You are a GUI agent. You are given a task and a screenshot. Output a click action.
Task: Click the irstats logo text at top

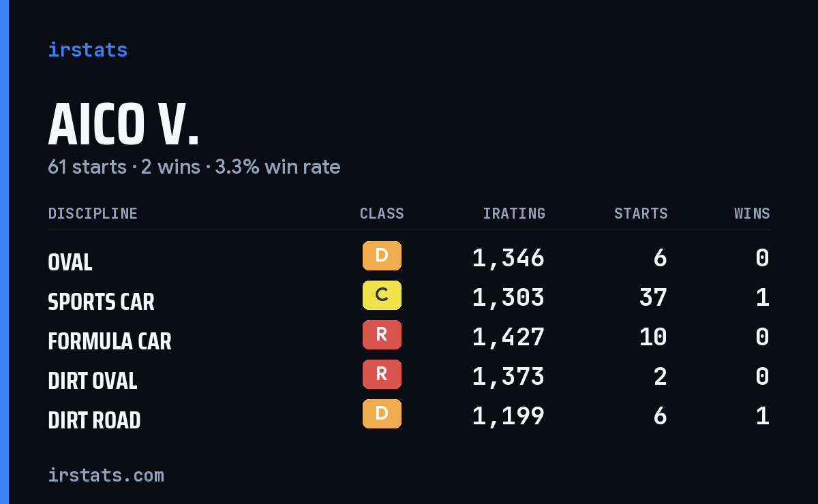(x=87, y=50)
